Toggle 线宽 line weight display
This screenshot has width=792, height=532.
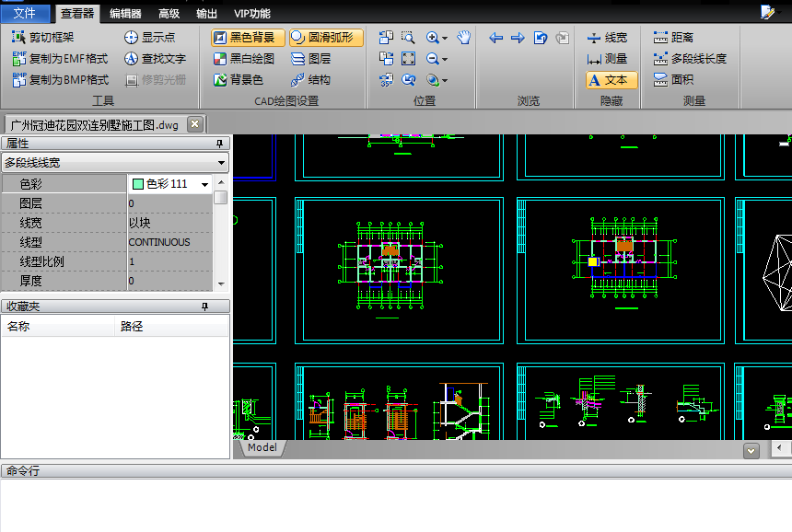607,38
